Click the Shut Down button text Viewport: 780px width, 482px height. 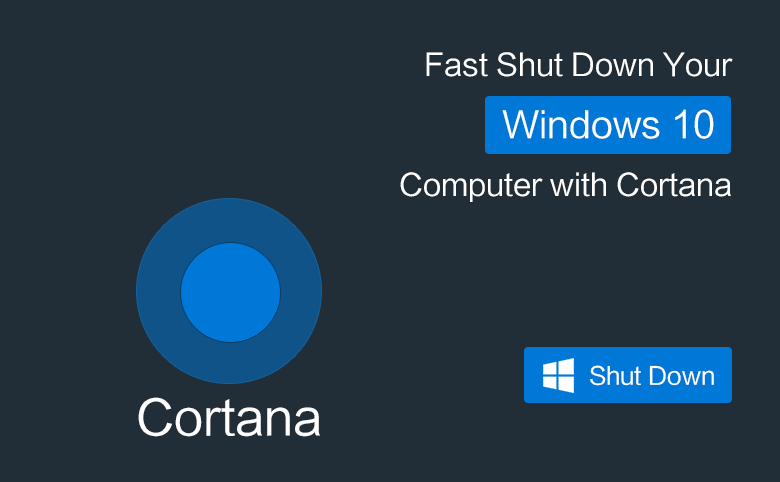click(x=652, y=376)
